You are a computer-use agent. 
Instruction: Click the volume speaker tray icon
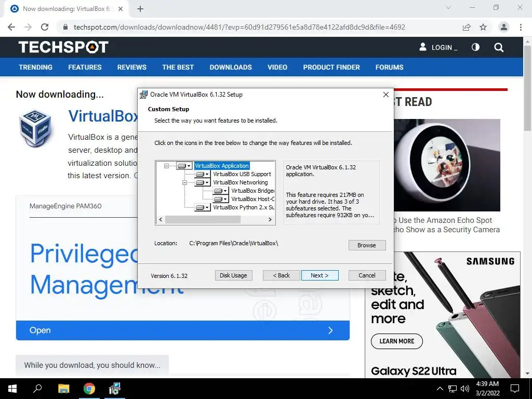465,389
